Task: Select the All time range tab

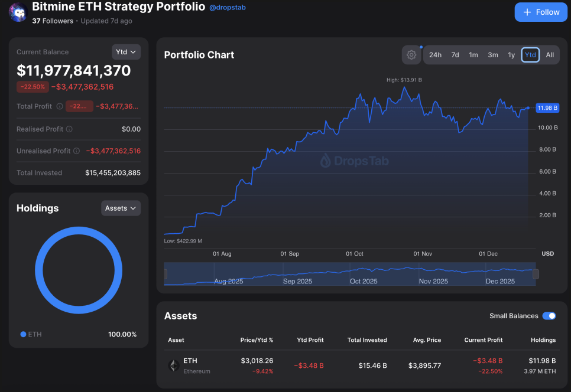Action: click(x=550, y=55)
